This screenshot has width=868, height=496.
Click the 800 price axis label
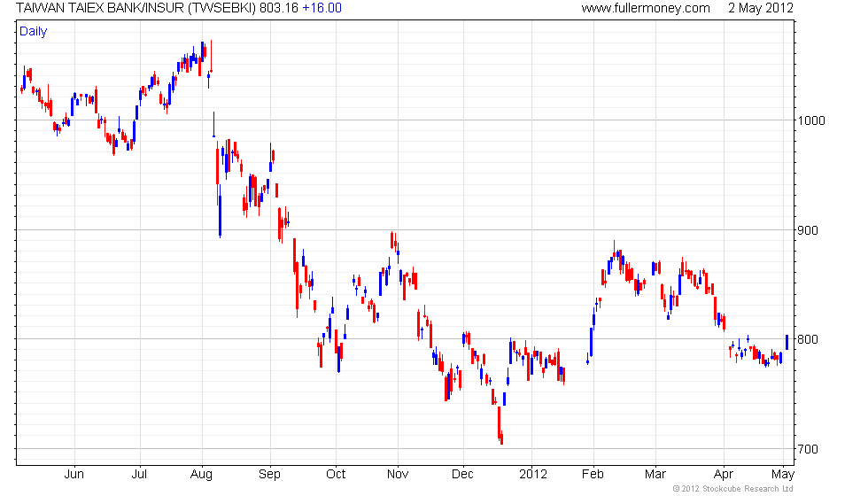pos(808,339)
